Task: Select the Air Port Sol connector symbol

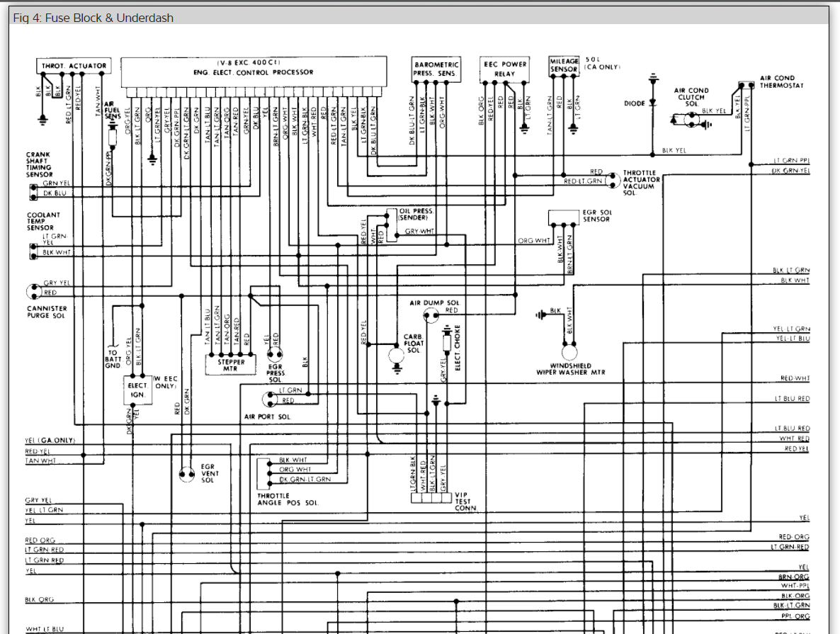Action: coord(269,400)
